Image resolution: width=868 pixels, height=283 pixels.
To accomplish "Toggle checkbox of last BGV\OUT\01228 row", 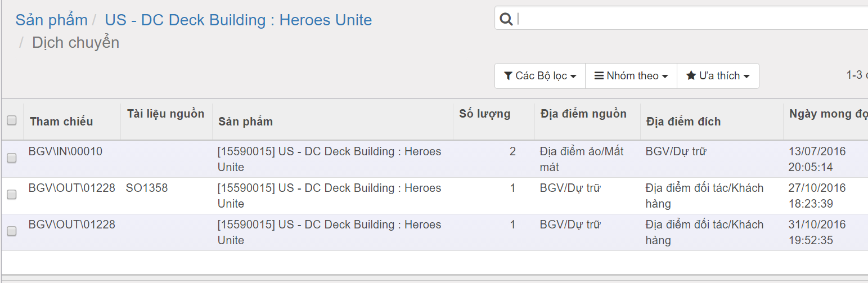I will [x=12, y=231].
